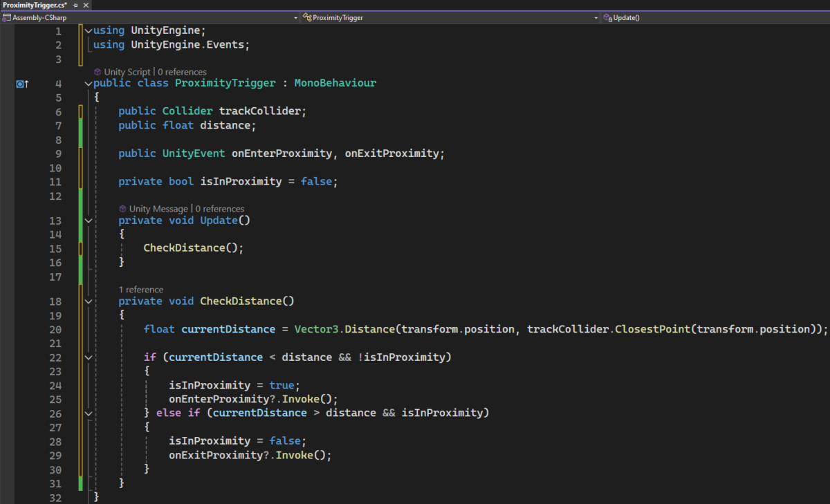Click the Collider type on line 6
The image size is (830, 504).
tap(187, 111)
